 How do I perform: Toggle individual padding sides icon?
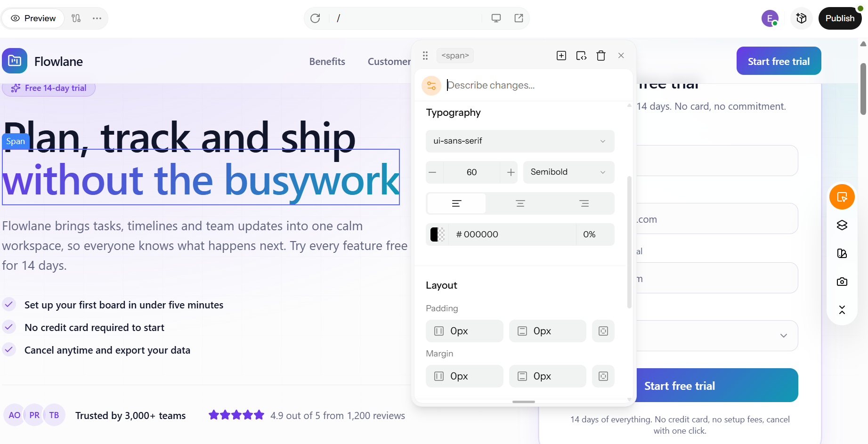coord(603,331)
